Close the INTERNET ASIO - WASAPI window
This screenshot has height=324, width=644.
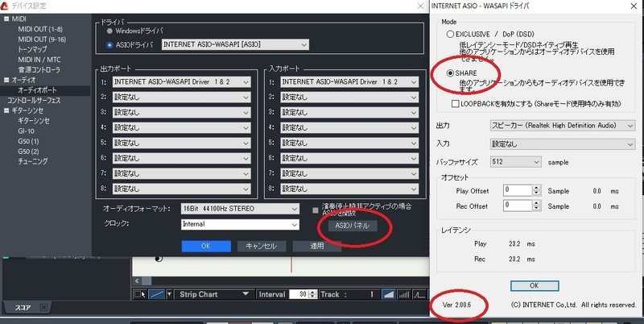pyautogui.click(x=634, y=6)
